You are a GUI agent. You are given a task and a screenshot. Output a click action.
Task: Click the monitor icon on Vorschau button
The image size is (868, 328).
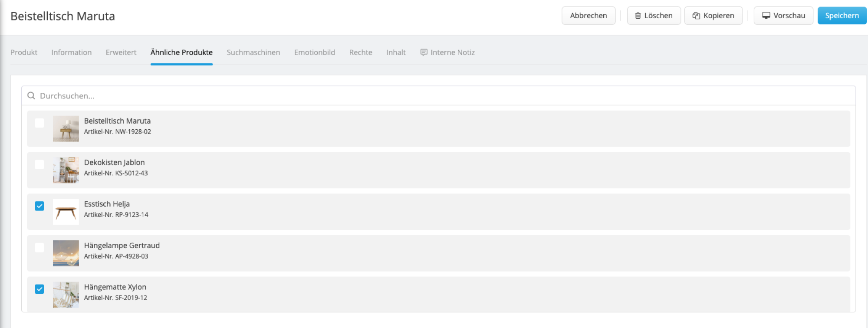[x=766, y=16]
